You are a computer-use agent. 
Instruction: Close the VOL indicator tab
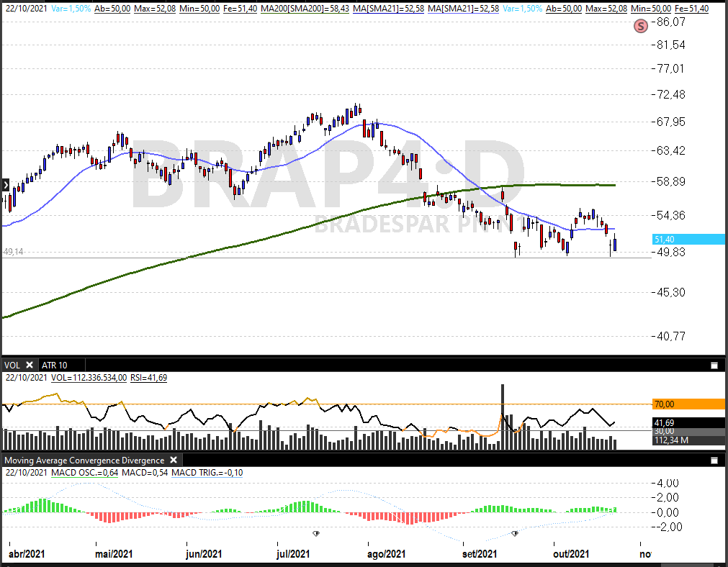point(30,365)
